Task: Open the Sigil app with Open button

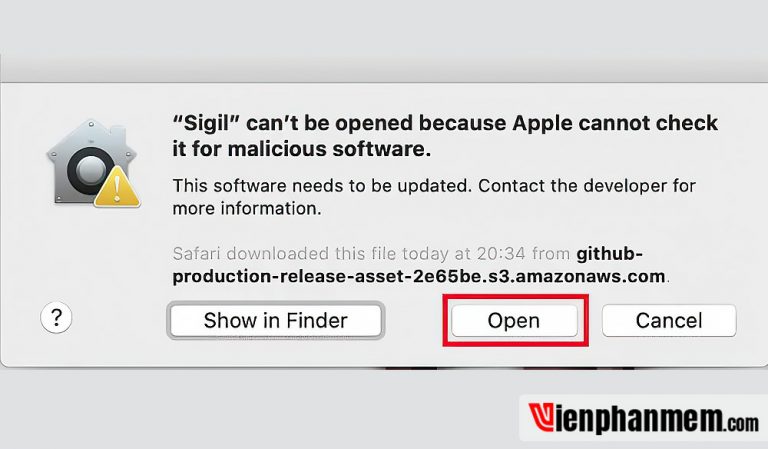Action: tap(514, 321)
